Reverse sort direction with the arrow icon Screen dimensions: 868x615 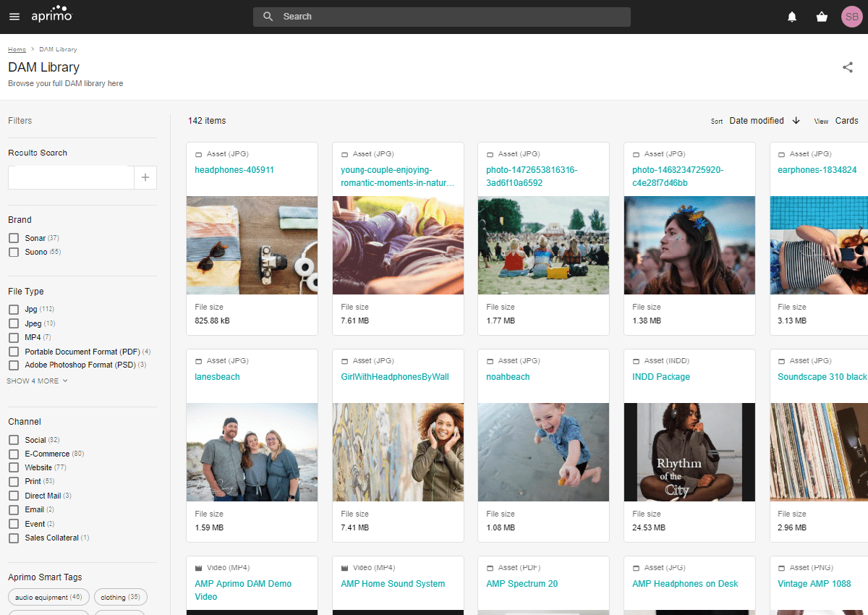(x=796, y=121)
